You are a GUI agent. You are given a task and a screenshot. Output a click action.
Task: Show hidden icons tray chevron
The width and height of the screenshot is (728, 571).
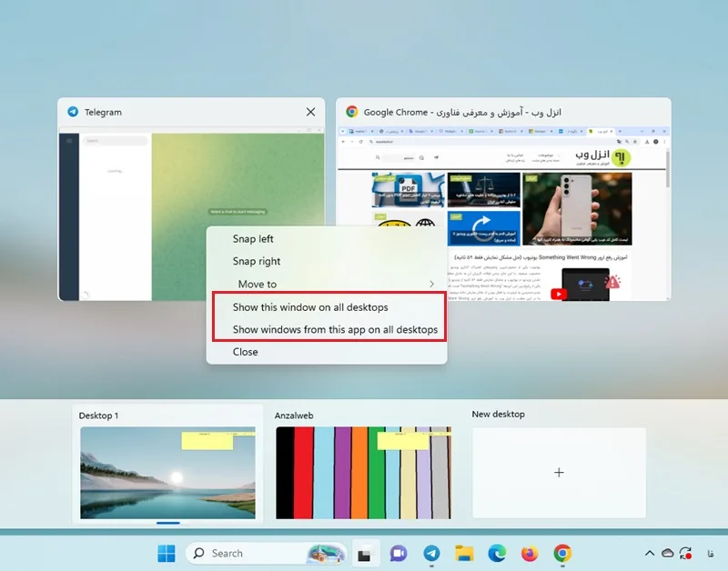click(x=650, y=553)
